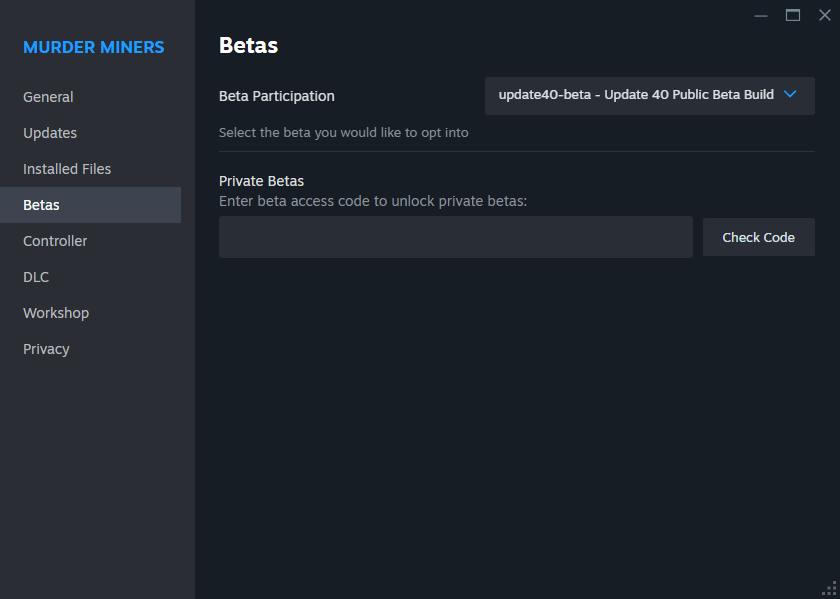Click the window resize grip icon
The image size is (840, 599).
[x=829, y=588]
